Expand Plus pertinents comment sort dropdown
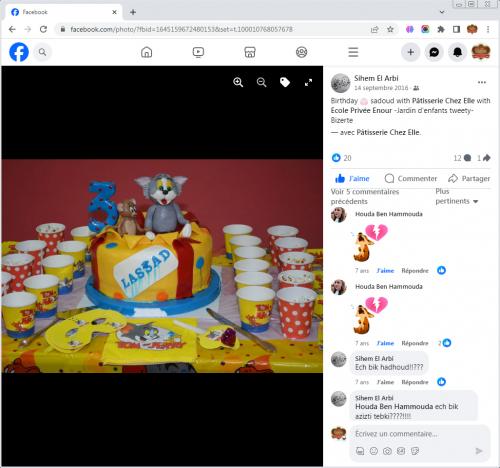This screenshot has width=500, height=468. click(457, 196)
